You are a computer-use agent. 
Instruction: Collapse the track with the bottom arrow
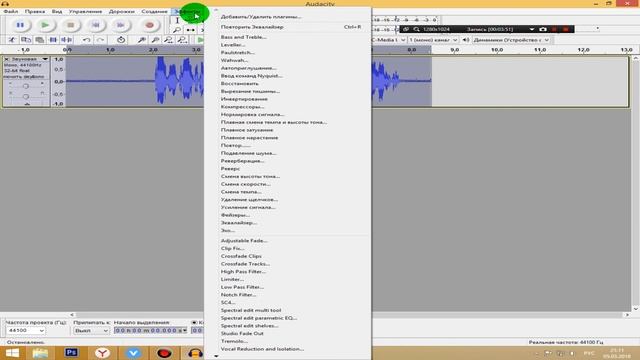(27, 104)
